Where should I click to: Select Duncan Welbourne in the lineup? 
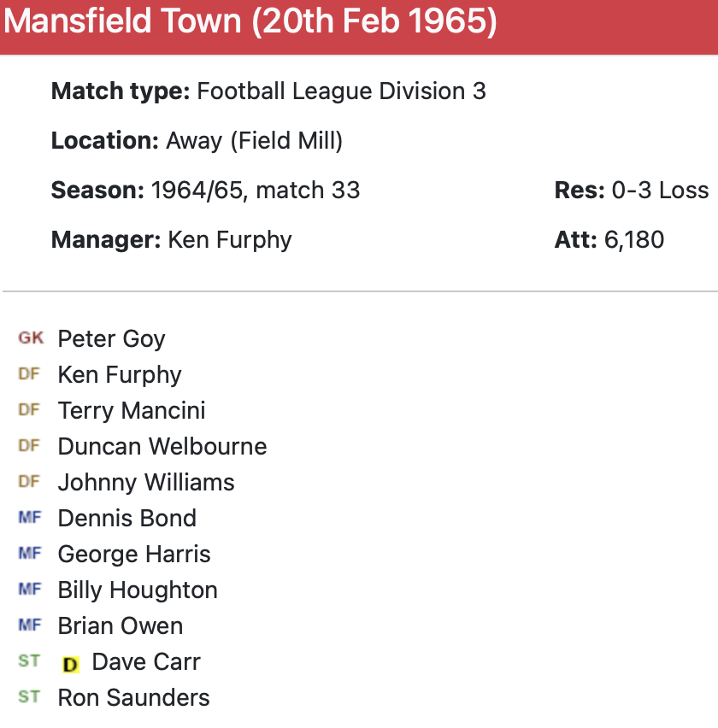coord(162,447)
